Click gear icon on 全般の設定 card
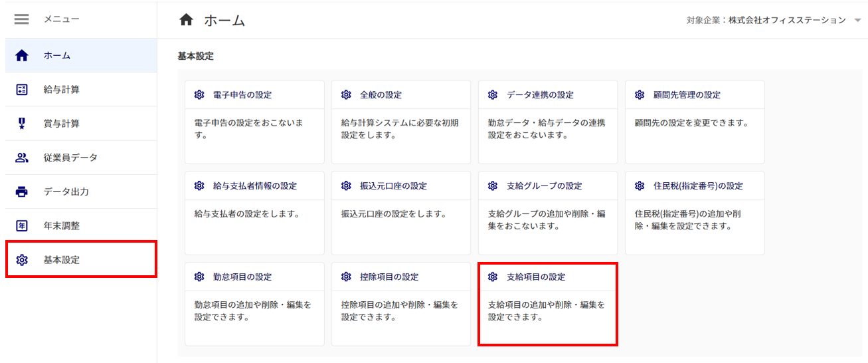Screen dimensions: 868x363 tap(346, 95)
